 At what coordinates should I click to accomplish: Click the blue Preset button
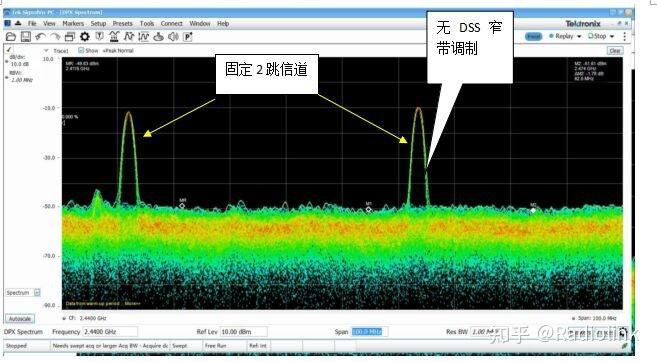(534, 36)
